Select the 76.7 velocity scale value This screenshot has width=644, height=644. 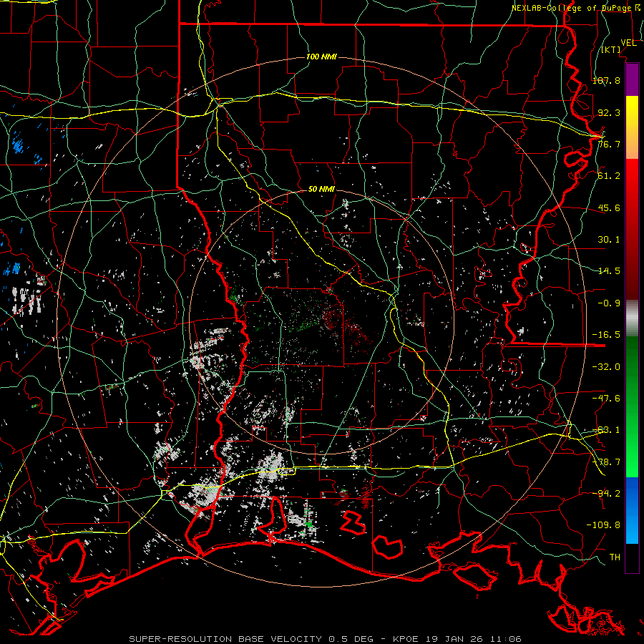609,144
